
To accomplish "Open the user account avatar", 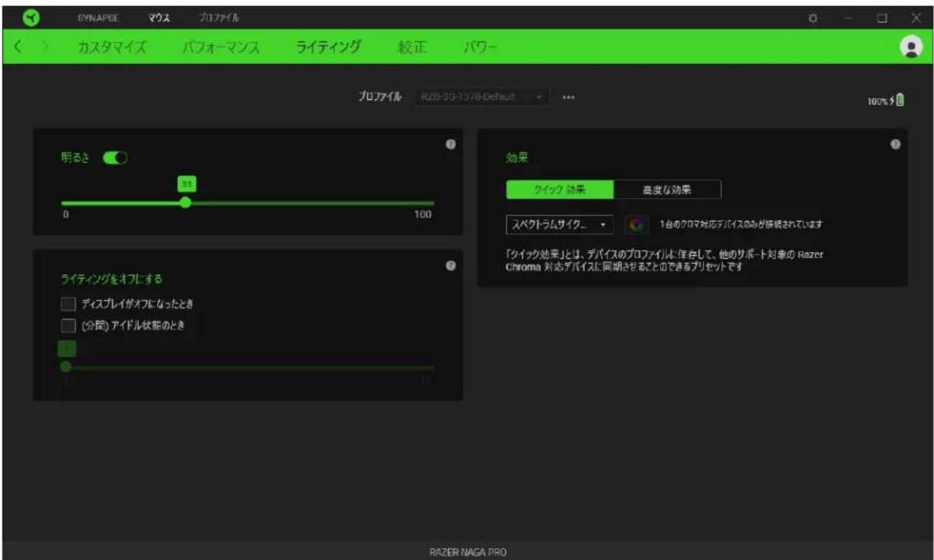I will point(911,47).
